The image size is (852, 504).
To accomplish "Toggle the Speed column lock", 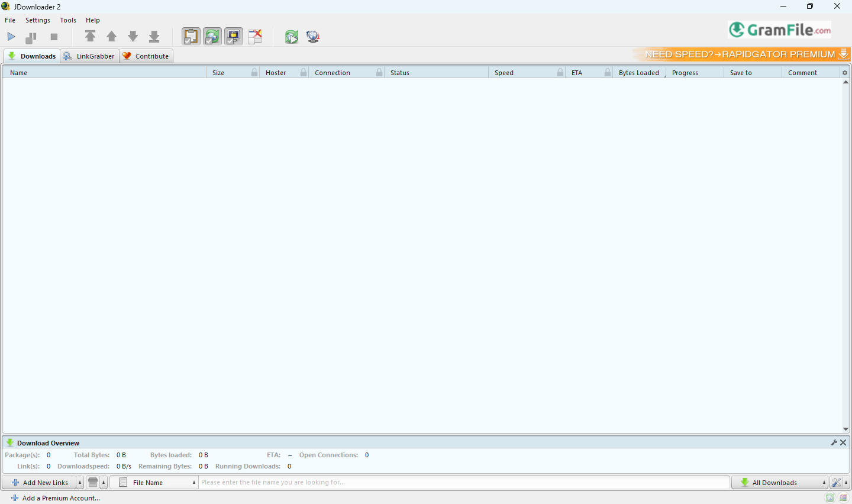I will [560, 72].
